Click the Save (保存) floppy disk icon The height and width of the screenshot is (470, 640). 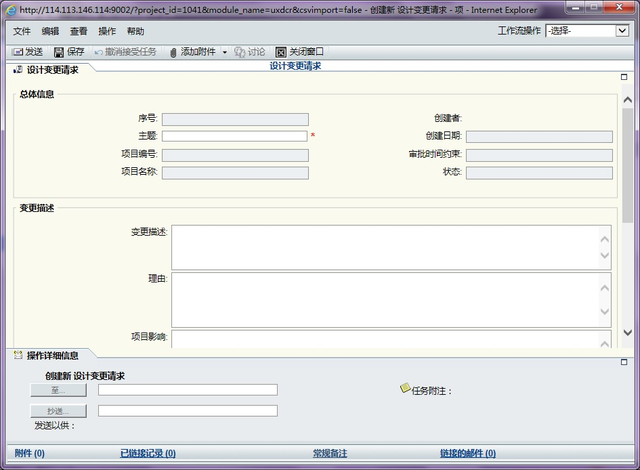[x=59, y=52]
